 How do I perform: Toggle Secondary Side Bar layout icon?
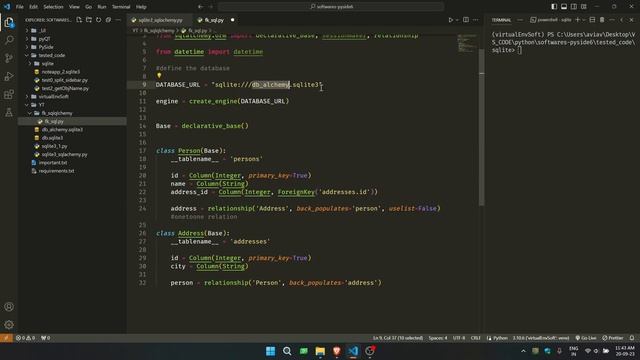pyautogui.click(x=574, y=7)
